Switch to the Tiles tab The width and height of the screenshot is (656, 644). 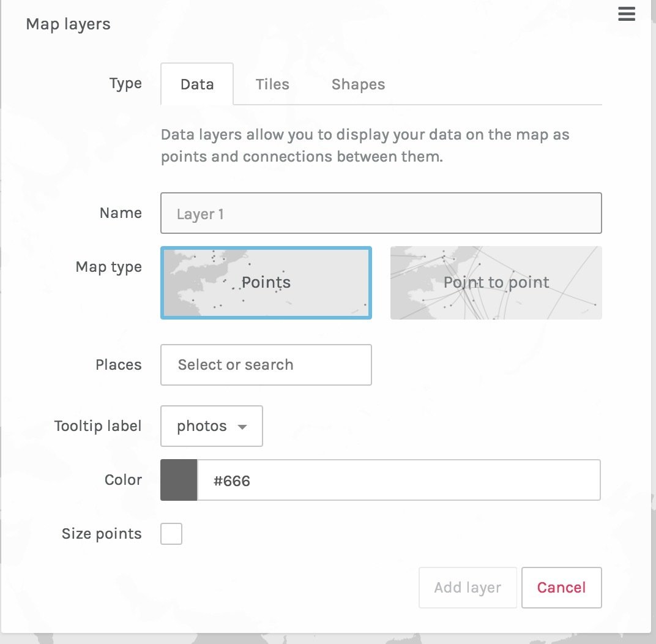(x=272, y=84)
